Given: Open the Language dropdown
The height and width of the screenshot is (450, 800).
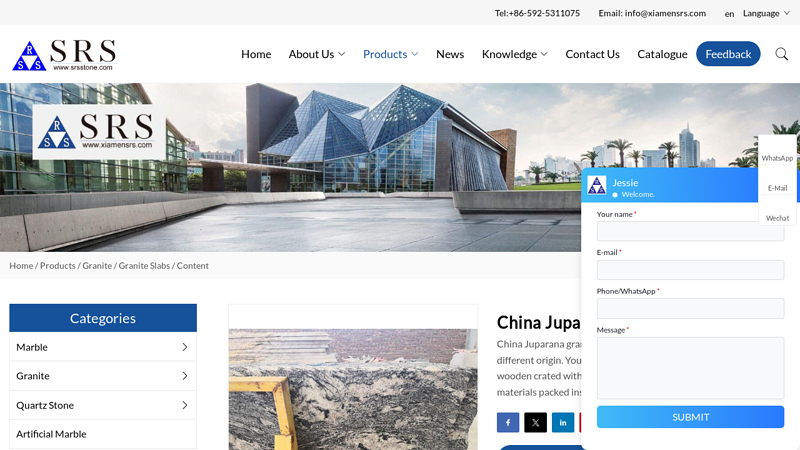Looking at the screenshot, I should point(766,13).
